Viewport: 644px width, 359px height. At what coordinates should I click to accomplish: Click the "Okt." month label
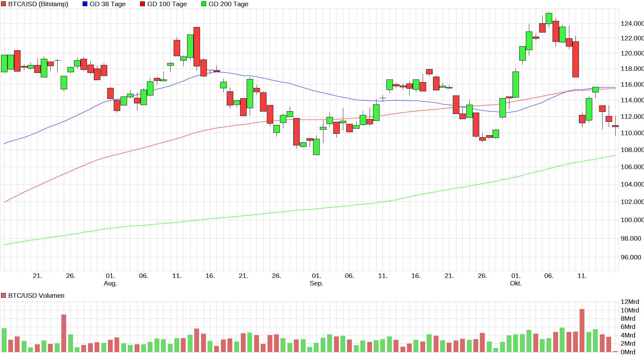point(516,283)
